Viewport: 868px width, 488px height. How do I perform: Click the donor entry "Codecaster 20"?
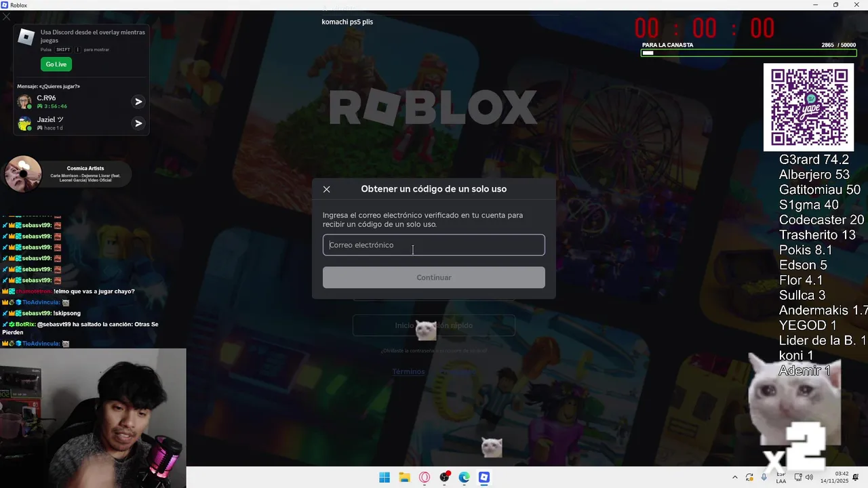(x=821, y=220)
